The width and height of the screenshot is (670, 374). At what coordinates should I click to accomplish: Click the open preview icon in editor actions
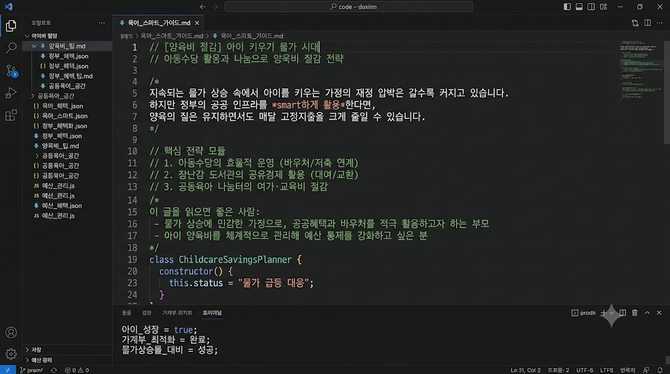635,23
